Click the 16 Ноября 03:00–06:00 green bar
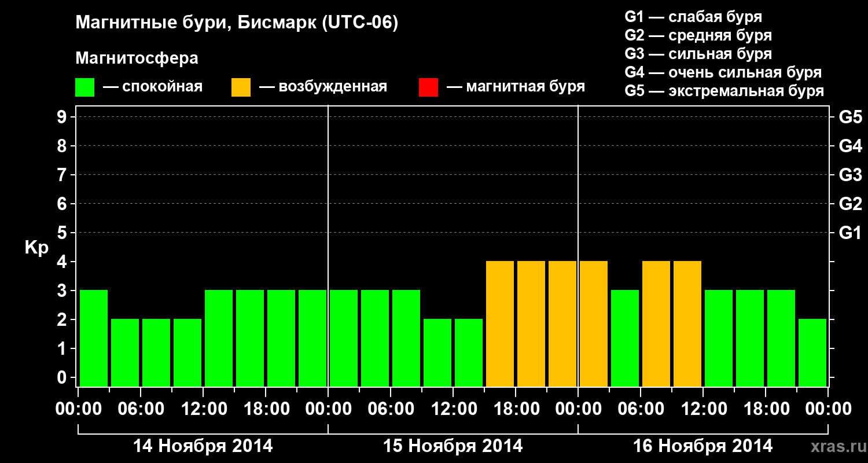 pos(625,338)
